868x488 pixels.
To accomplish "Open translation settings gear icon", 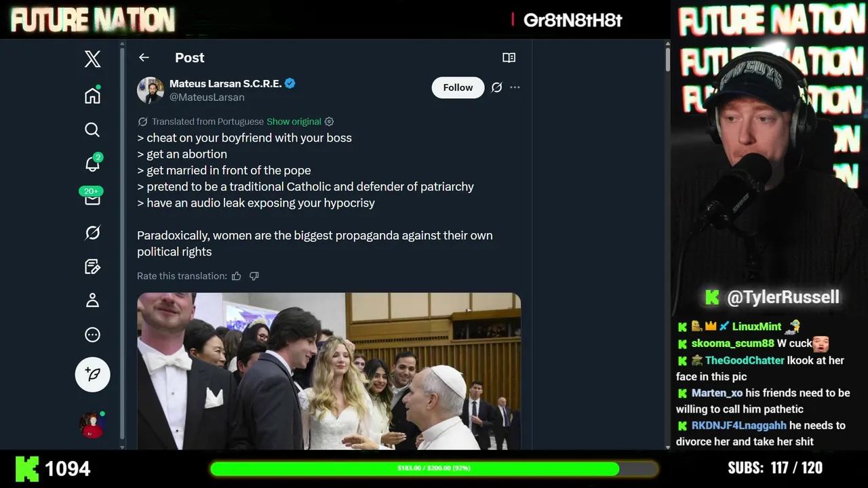I will [329, 121].
